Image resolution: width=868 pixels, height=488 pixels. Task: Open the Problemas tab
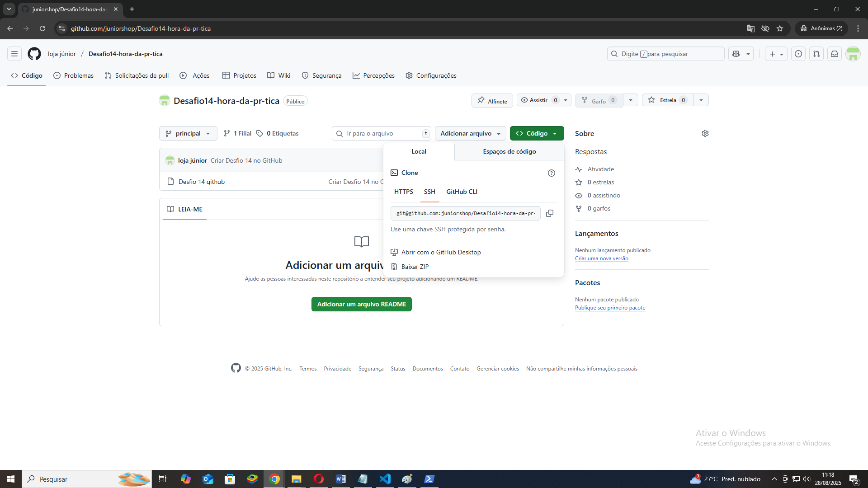click(73, 75)
